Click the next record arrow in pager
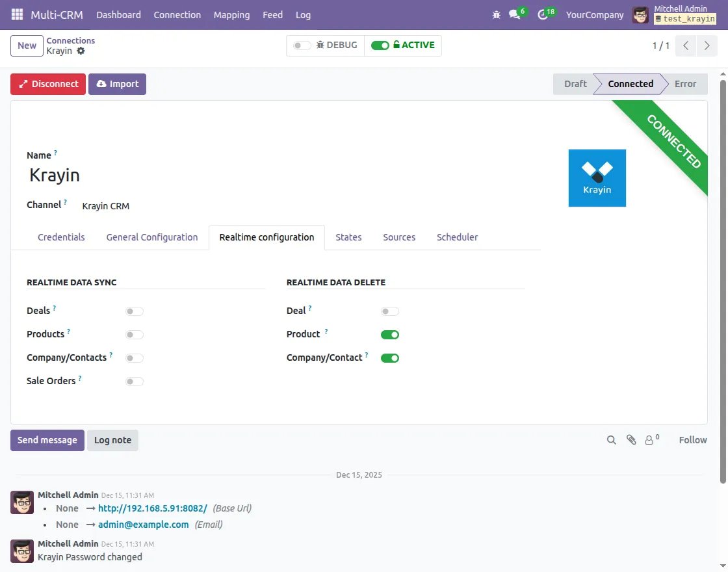The width and height of the screenshot is (728, 572). point(707,45)
